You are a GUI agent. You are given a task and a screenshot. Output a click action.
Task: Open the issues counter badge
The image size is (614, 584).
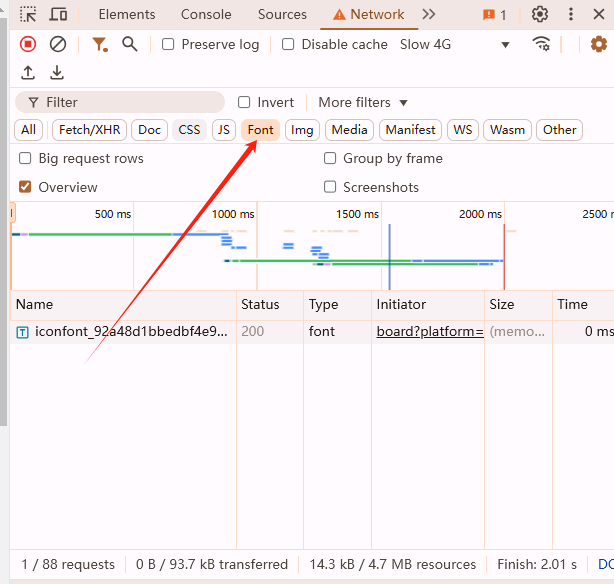(495, 15)
